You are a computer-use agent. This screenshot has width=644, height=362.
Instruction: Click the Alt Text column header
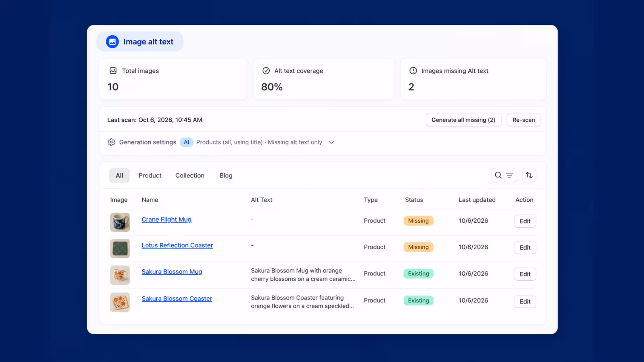(261, 200)
